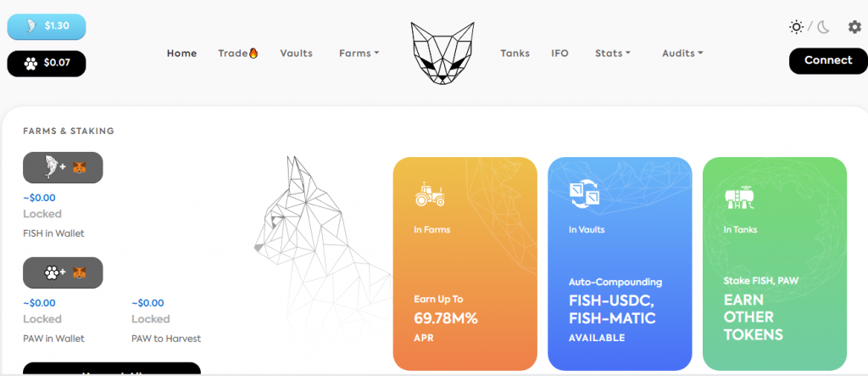Click the FISH price badge showing $1.30

pyautogui.click(x=47, y=26)
